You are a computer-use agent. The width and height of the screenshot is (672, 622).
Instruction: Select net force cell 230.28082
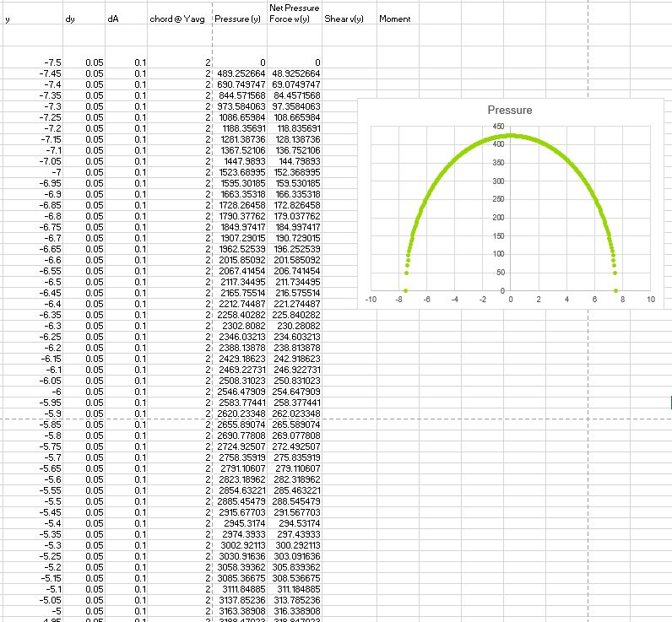click(295, 326)
